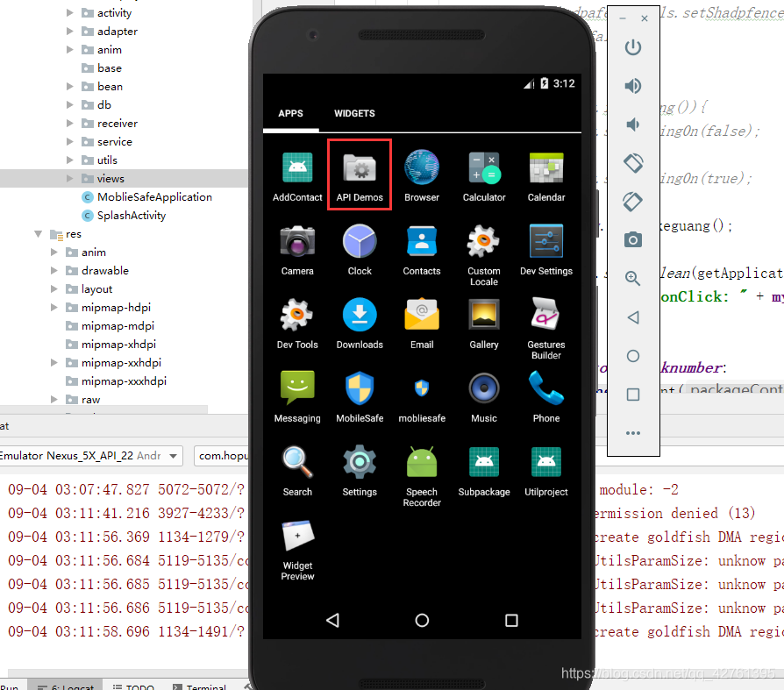
Task: Expand the drawable folder
Action: point(54,271)
